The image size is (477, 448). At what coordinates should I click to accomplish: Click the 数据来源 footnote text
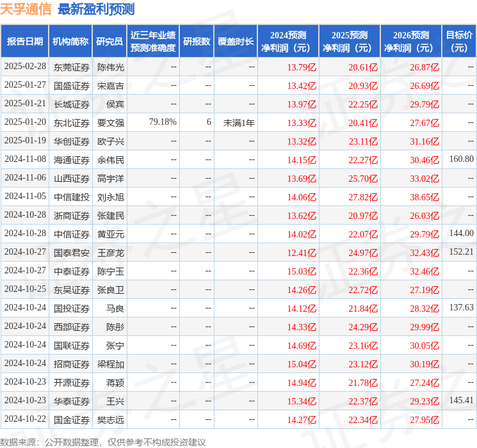(x=103, y=442)
